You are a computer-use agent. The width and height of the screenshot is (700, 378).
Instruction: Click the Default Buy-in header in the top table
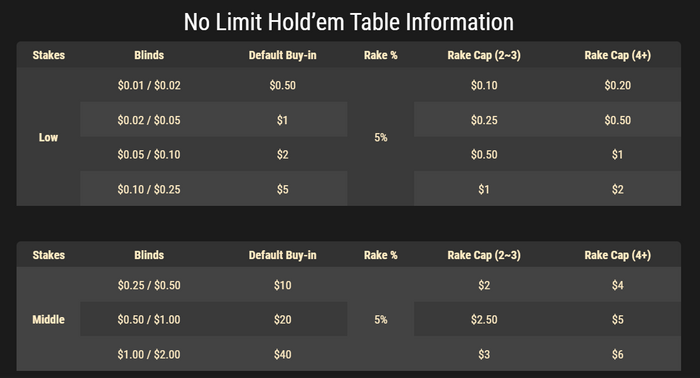[283, 55]
